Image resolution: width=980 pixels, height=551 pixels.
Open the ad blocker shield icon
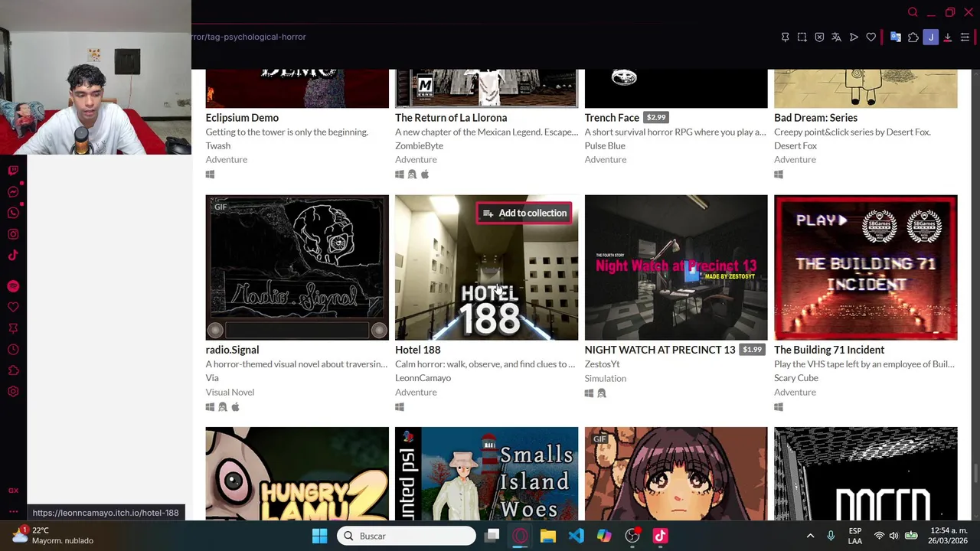pos(819,37)
